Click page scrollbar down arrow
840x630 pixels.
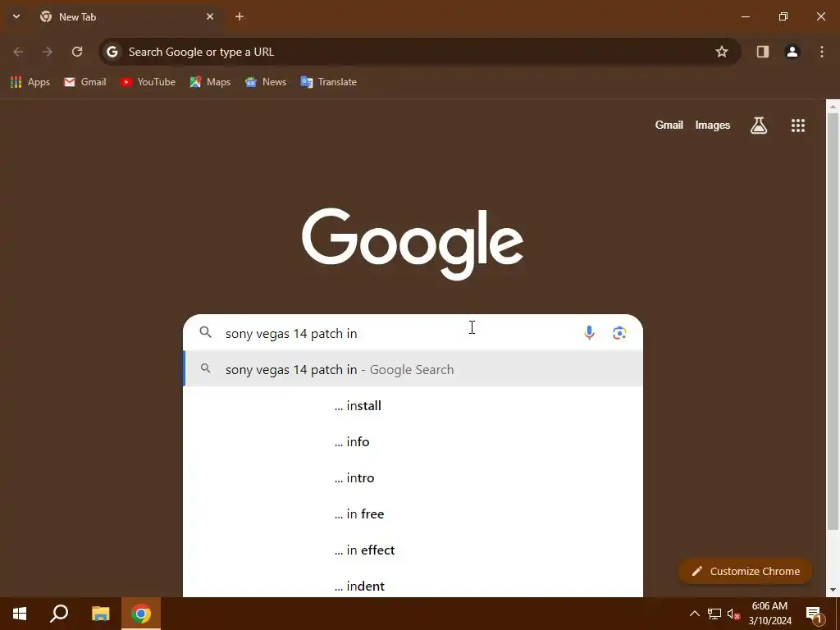[833, 590]
